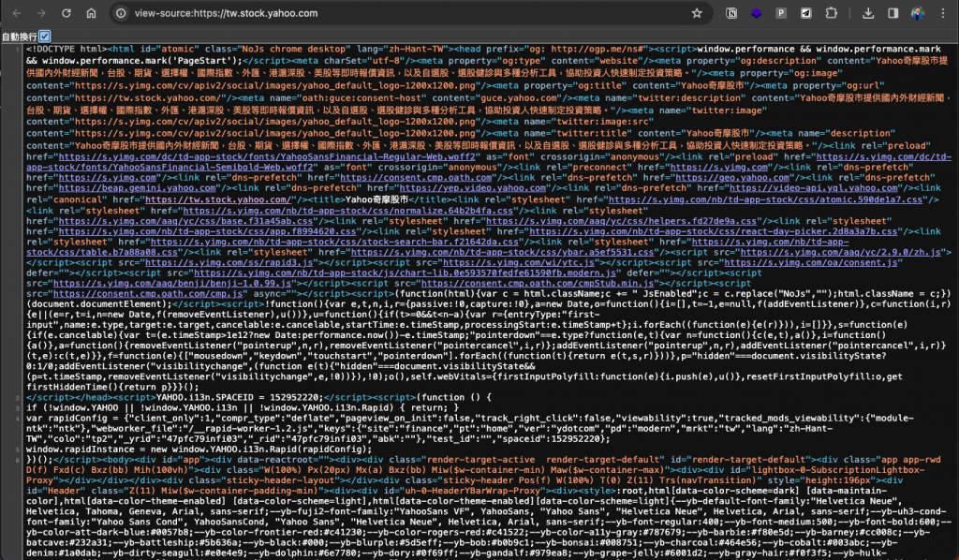The width and height of the screenshot is (959, 560).
Task: Reload the view-source page
Action: click(x=66, y=13)
